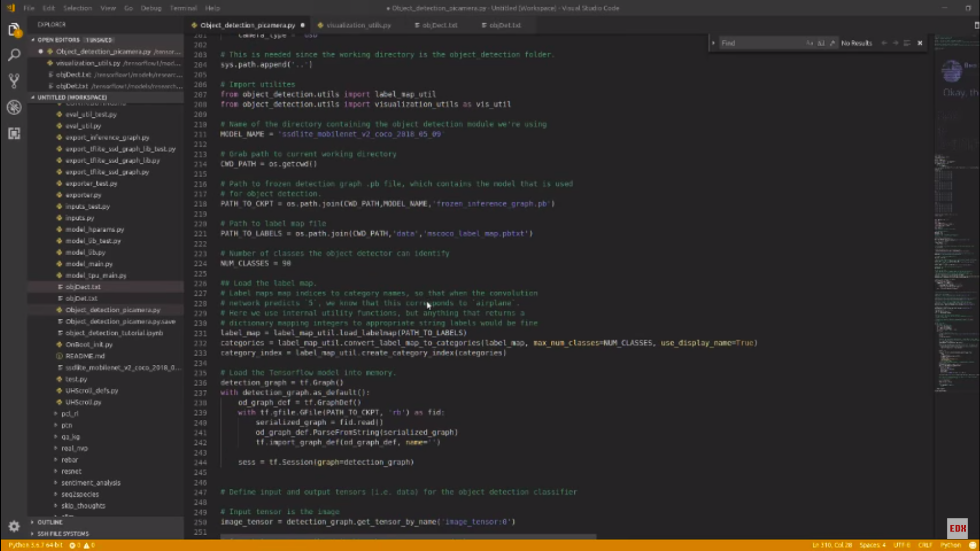Open the Terminal menu
This screenshot has height=551, width=980.
coord(183,8)
